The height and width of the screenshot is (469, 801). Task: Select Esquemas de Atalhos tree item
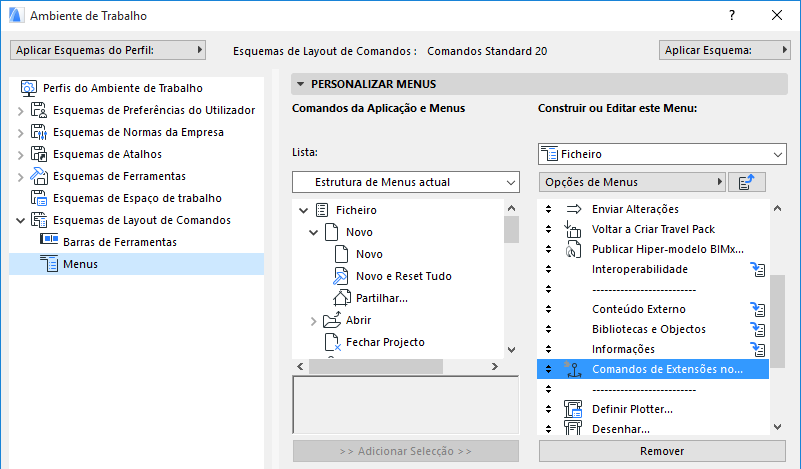click(107, 154)
